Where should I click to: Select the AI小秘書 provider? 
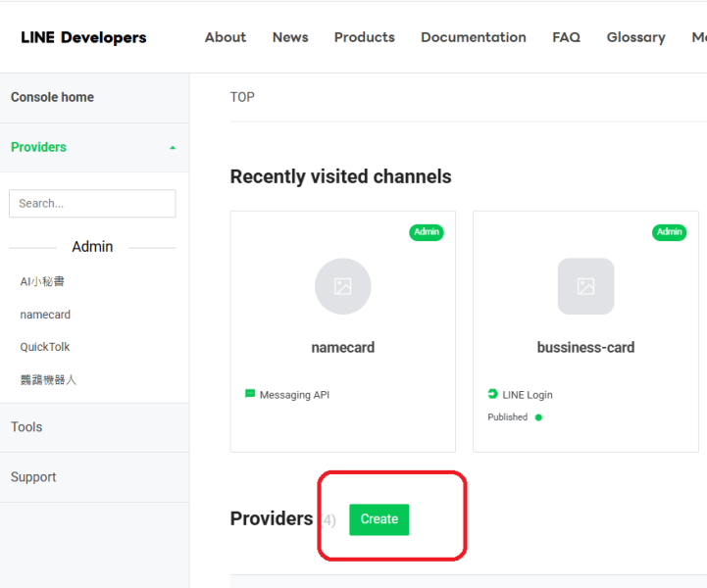click(42, 281)
